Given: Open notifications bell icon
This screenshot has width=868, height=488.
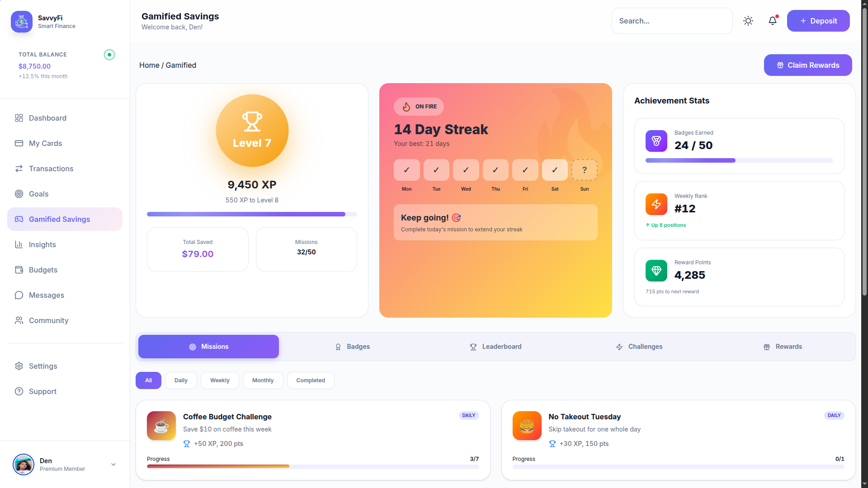Looking at the screenshot, I should click(x=773, y=21).
